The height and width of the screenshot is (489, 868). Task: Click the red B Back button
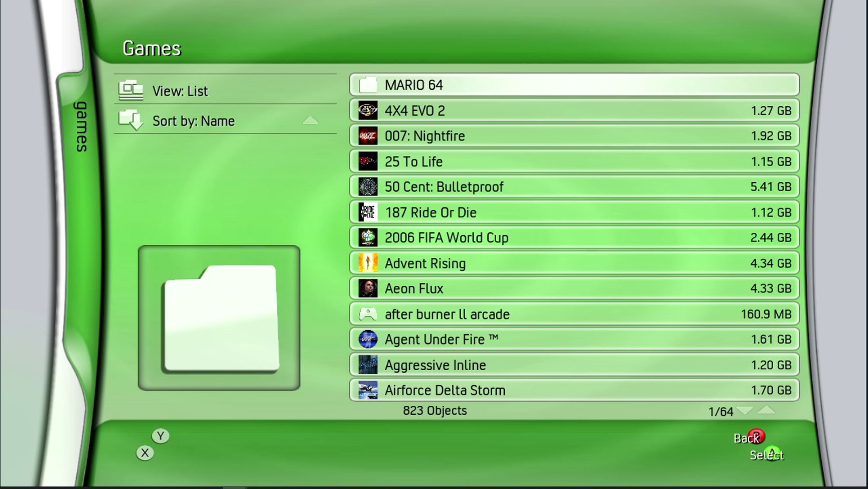tap(756, 437)
